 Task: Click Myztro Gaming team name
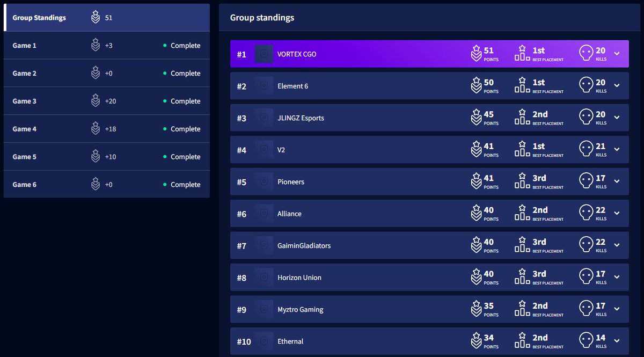coord(301,310)
